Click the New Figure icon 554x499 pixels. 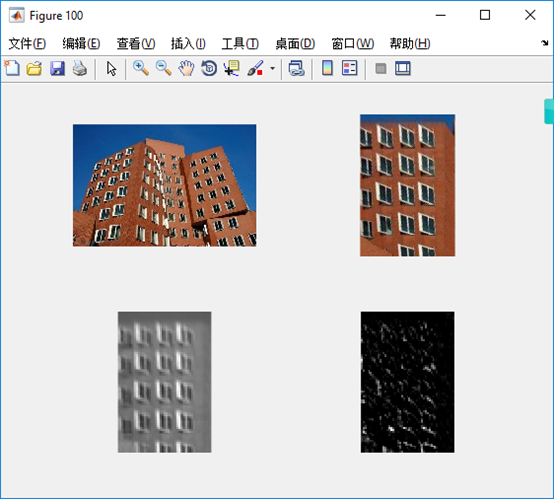(12, 68)
